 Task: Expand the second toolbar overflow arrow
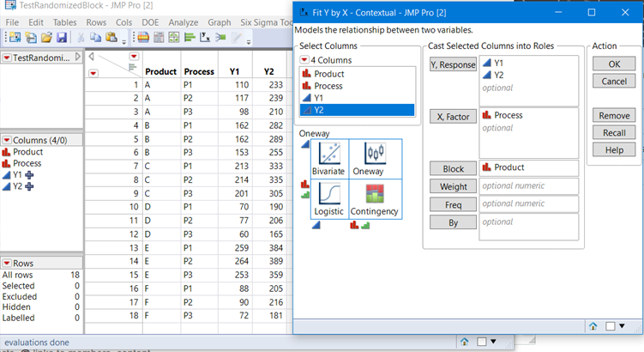click(249, 41)
